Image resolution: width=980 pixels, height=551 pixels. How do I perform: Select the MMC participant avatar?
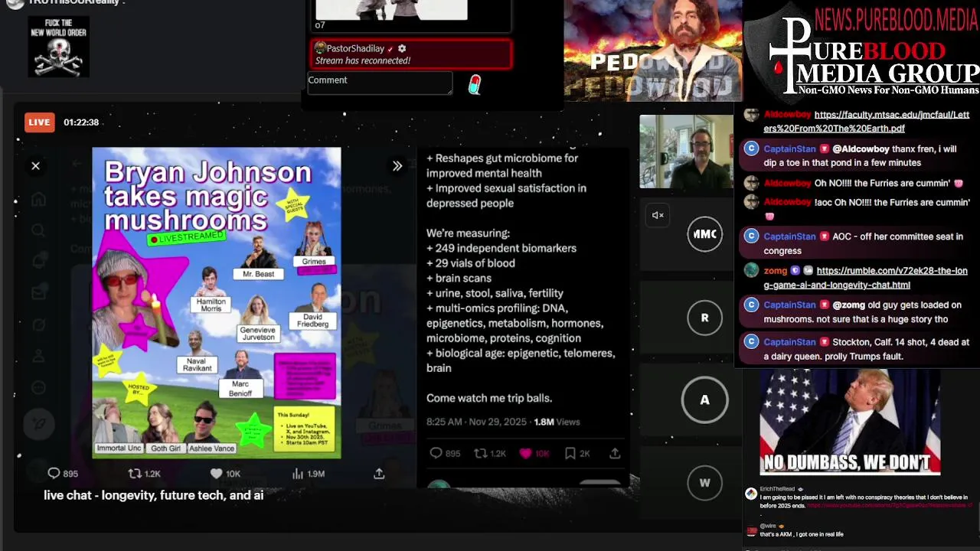pos(704,234)
